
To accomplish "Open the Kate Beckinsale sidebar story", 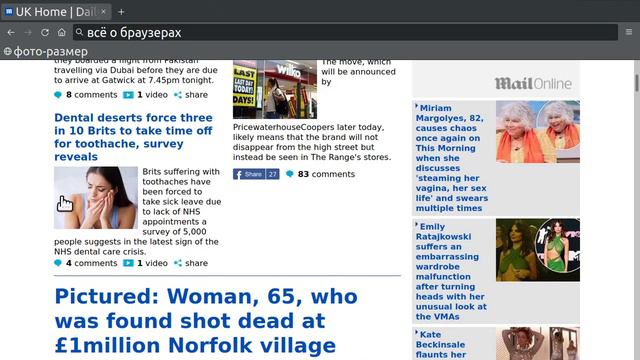I will pos(440,345).
